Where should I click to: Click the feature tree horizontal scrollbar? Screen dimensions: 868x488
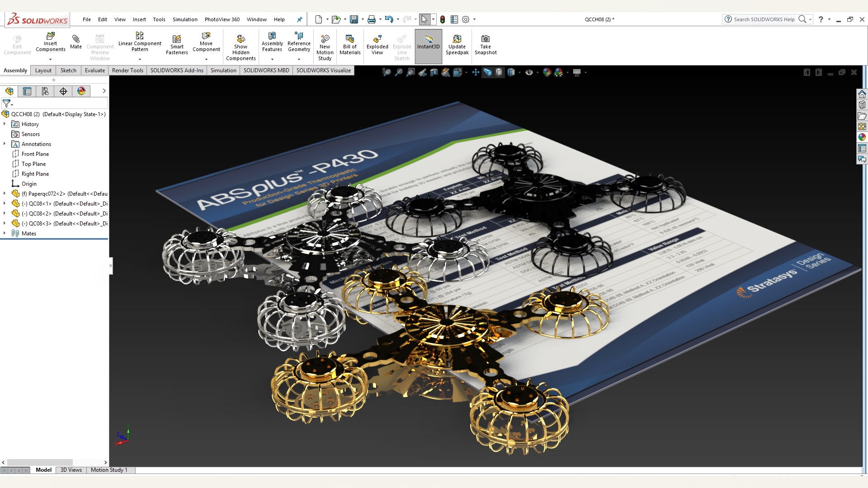point(40,462)
